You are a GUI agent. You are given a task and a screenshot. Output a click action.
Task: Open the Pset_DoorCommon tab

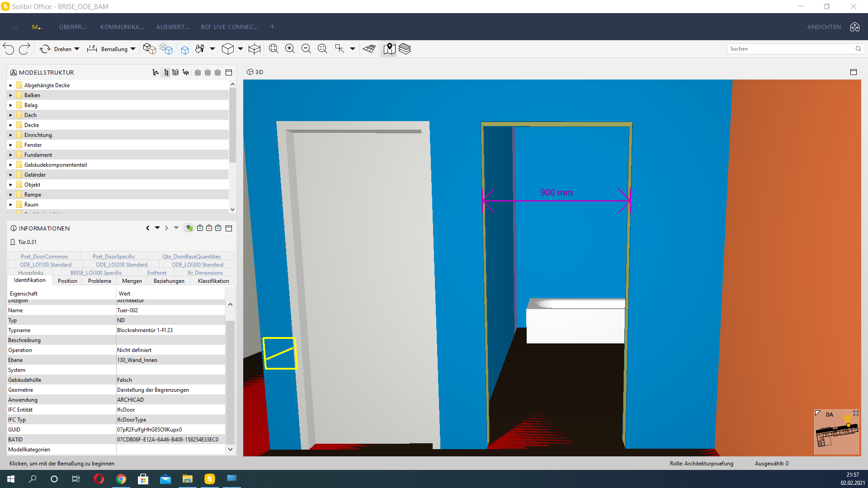pyautogui.click(x=44, y=257)
